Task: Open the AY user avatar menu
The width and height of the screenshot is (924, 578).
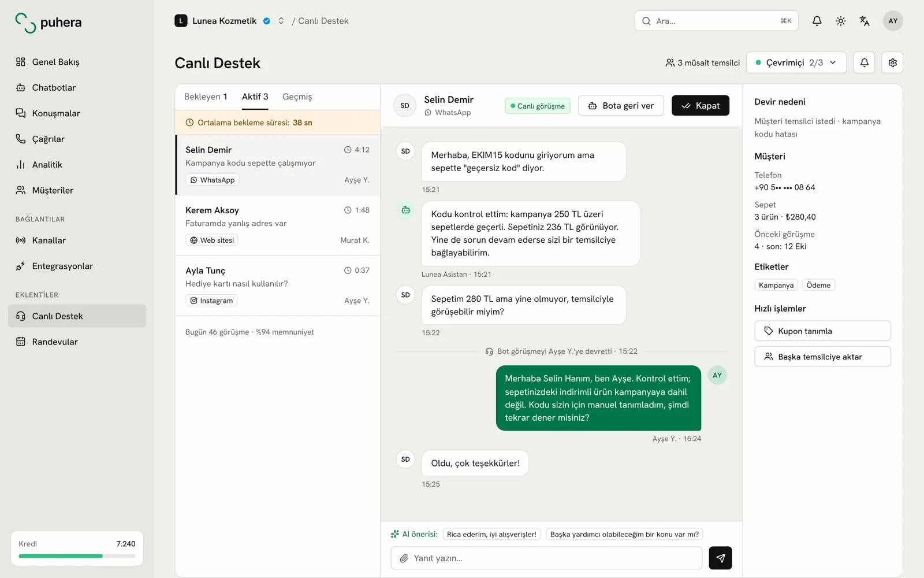Action: click(893, 21)
